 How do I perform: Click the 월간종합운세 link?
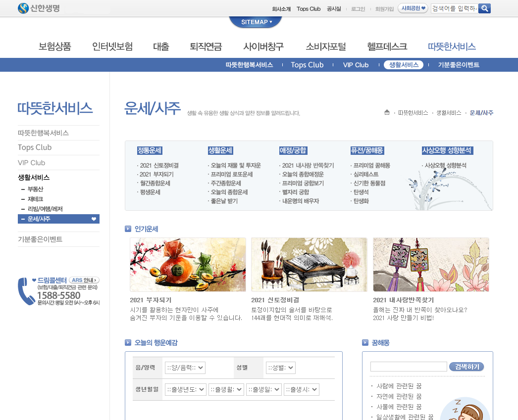155,183
